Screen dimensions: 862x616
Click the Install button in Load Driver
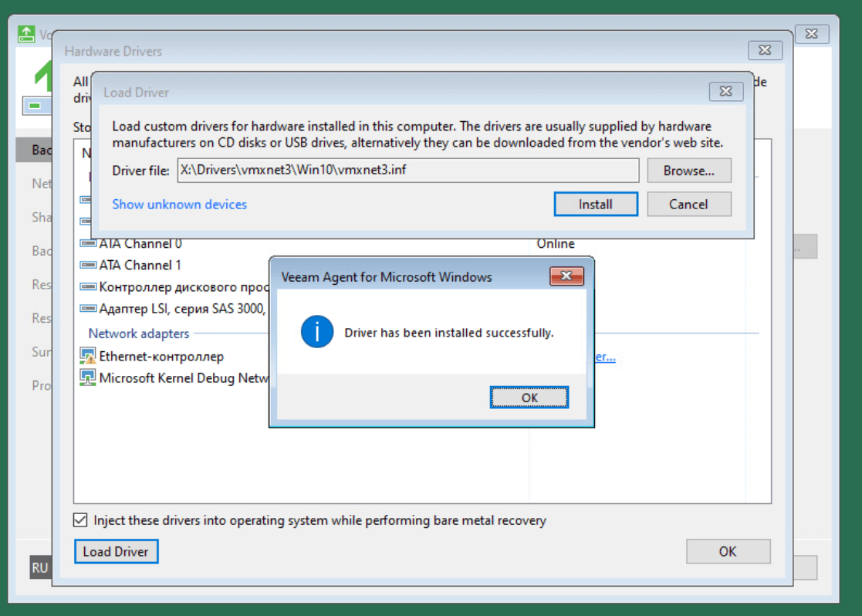[x=595, y=205]
